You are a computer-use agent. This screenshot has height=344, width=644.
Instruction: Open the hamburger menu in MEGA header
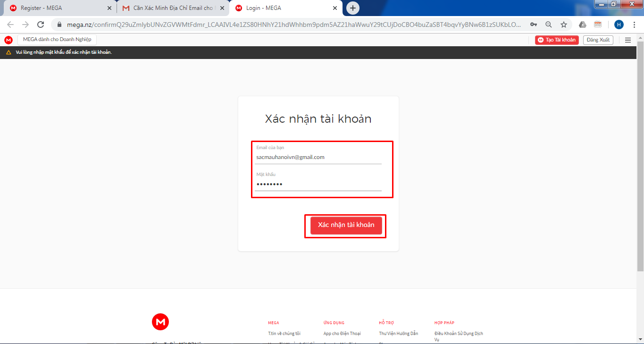(627, 40)
